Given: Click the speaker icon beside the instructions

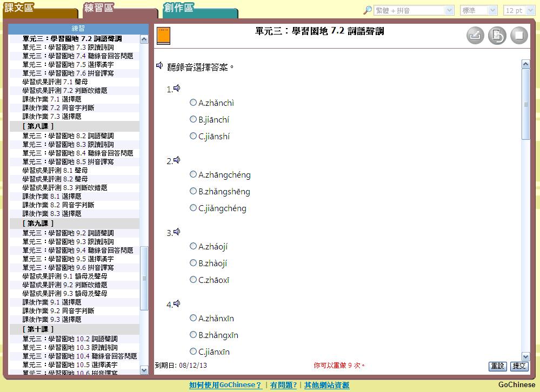Looking at the screenshot, I should pos(159,66).
